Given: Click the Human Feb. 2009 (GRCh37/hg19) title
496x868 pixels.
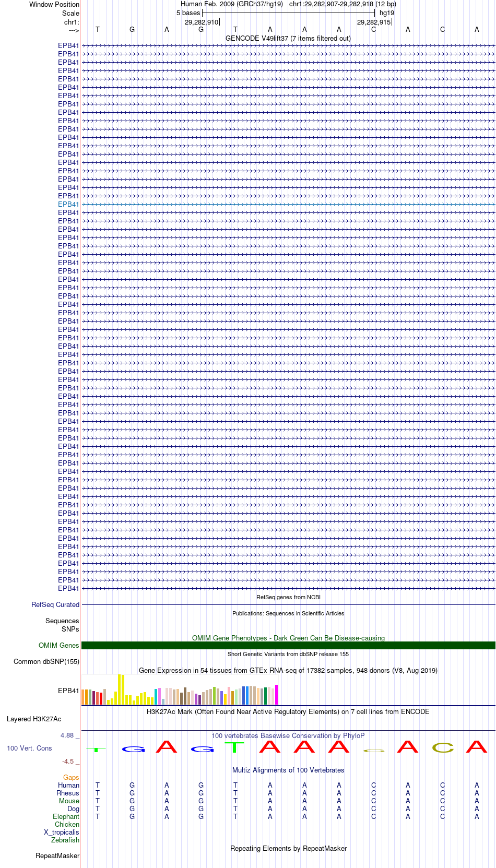Looking at the screenshot, I should [232, 4].
